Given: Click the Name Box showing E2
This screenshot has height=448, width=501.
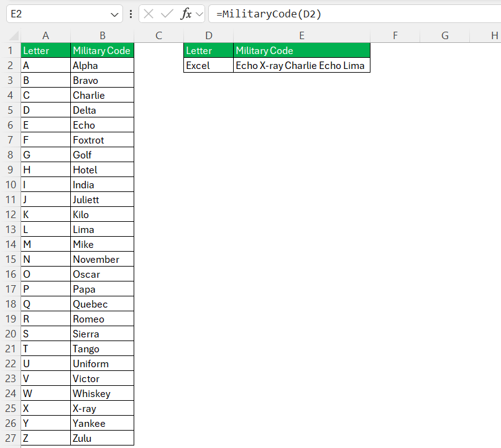Looking at the screenshot, I should (65, 14).
